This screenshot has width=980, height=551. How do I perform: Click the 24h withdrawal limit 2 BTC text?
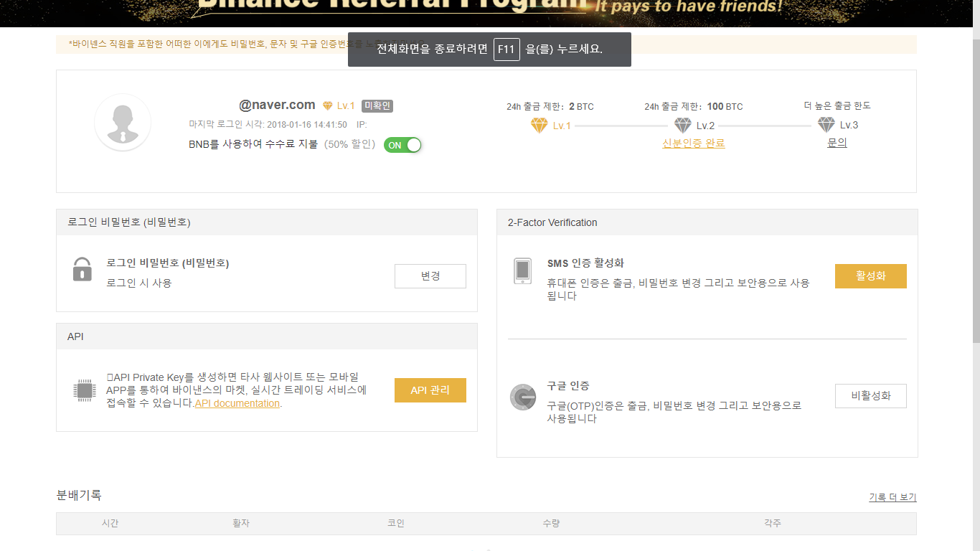[550, 106]
